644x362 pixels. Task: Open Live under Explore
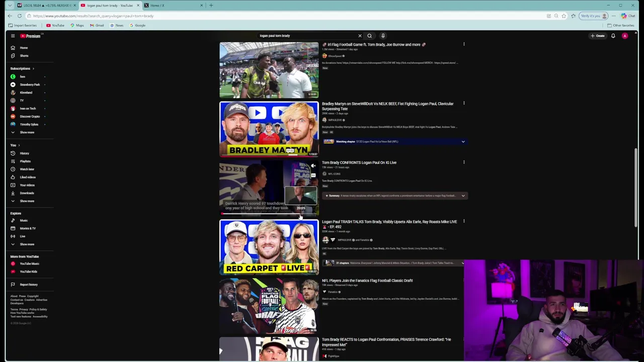coord(22,236)
